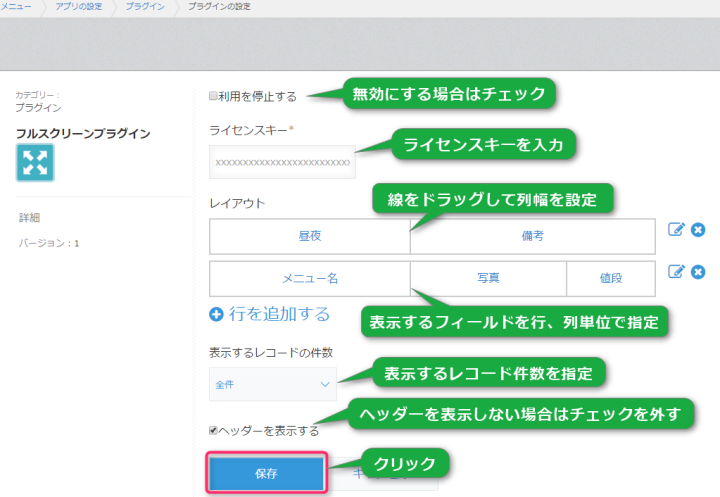
Task: Go to メニュー in breadcrumb
Action: 16,7
